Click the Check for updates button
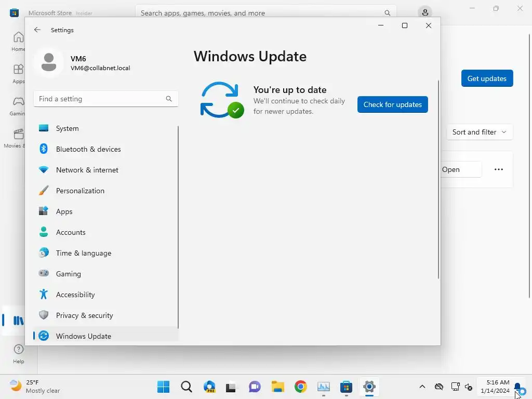The height and width of the screenshot is (399, 532). point(393,104)
